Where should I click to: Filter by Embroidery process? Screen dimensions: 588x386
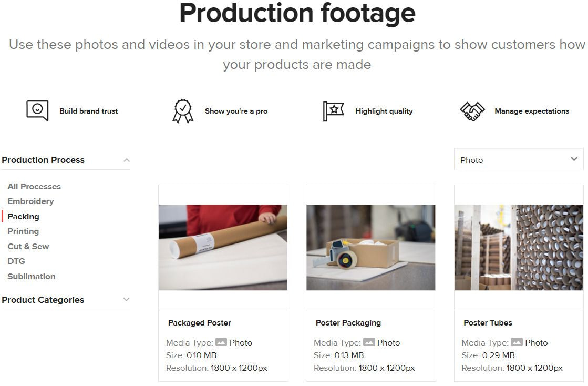[31, 201]
